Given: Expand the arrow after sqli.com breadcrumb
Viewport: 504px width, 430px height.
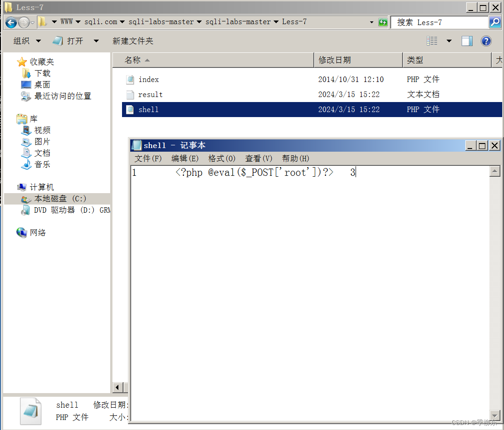Looking at the screenshot, I should [x=122, y=22].
